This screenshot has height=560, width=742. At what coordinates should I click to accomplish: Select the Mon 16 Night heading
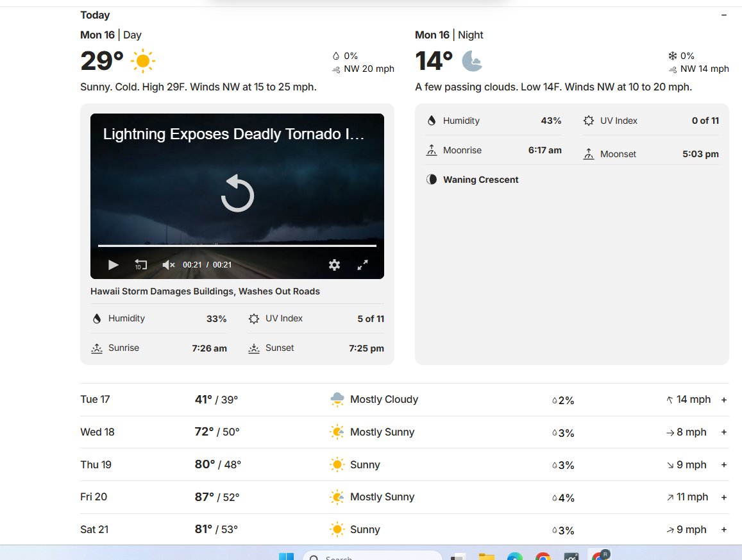(x=449, y=35)
